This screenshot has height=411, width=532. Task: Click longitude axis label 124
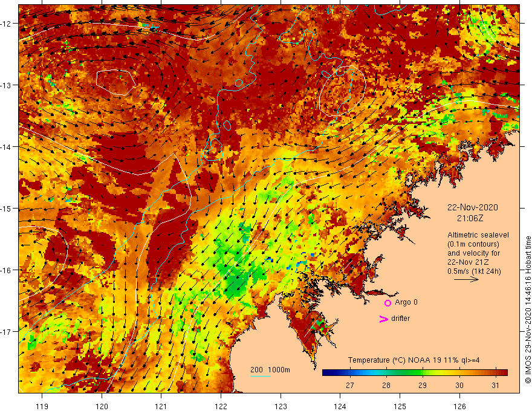click(x=340, y=406)
